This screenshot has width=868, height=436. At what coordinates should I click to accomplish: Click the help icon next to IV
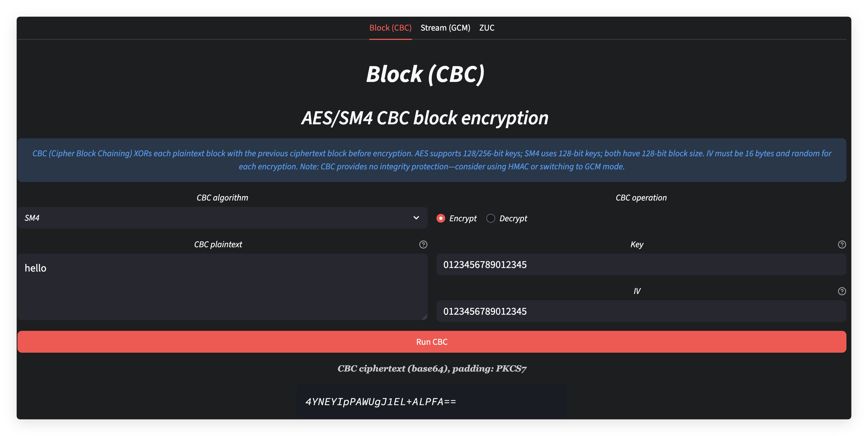tap(842, 291)
